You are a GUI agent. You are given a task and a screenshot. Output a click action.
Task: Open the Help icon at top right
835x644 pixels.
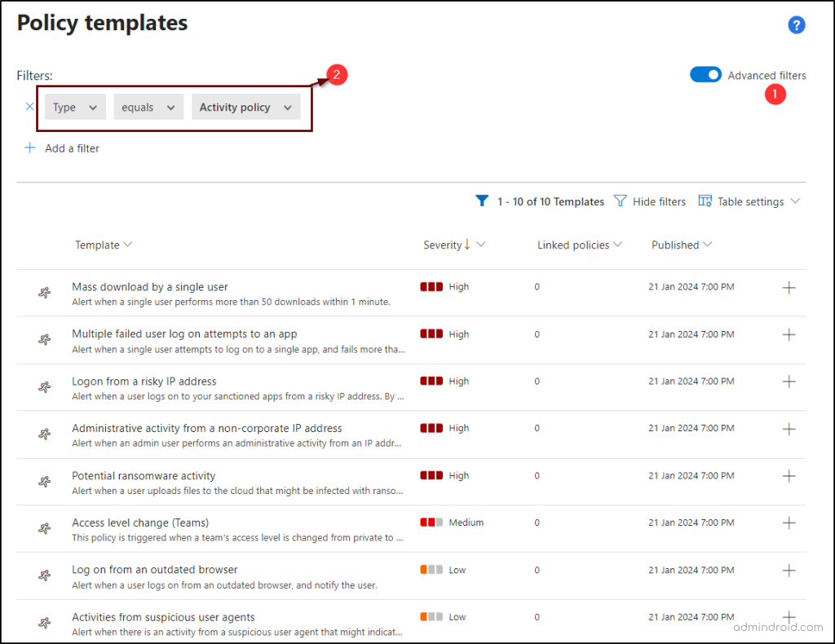[x=797, y=24]
